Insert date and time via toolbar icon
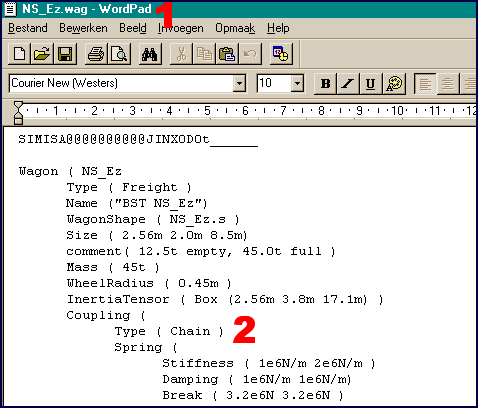Image resolution: width=478 pixels, height=408 pixels. point(281,54)
